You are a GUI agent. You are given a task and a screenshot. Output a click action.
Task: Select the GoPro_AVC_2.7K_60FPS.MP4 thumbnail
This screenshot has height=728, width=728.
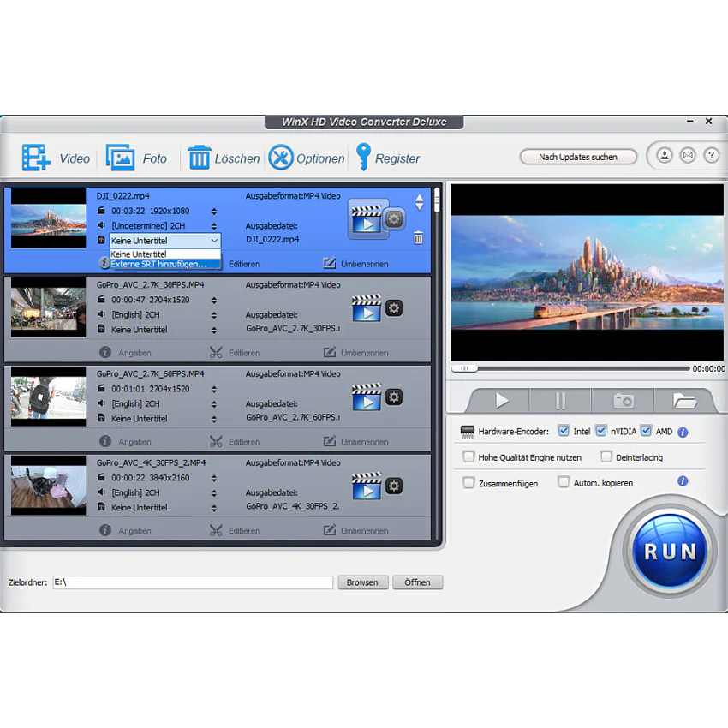48,396
